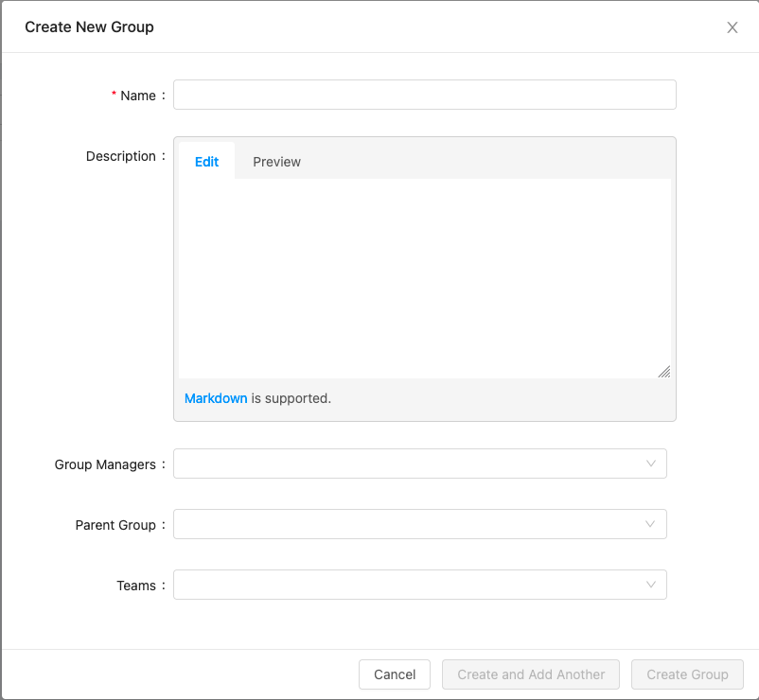Screen dimensions: 759x700
Task: Focus the Name input field
Action: (x=424, y=95)
